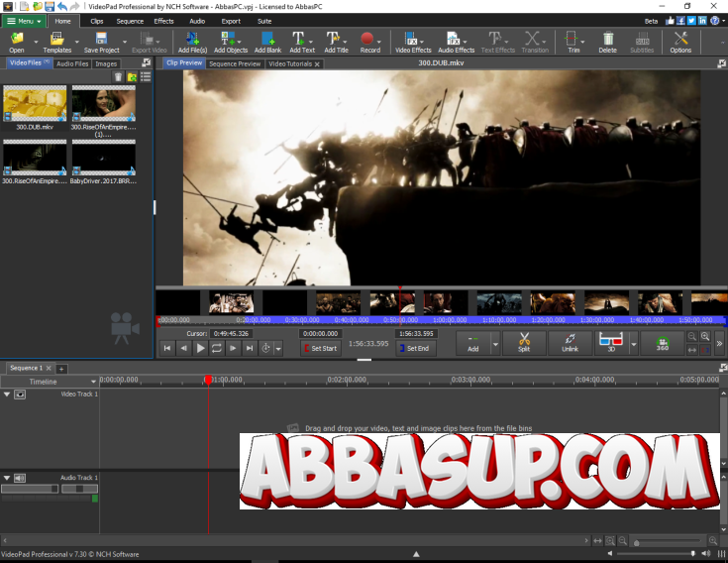728x563 pixels.
Task: Open Video Effects from the toolbar
Action: tap(413, 42)
